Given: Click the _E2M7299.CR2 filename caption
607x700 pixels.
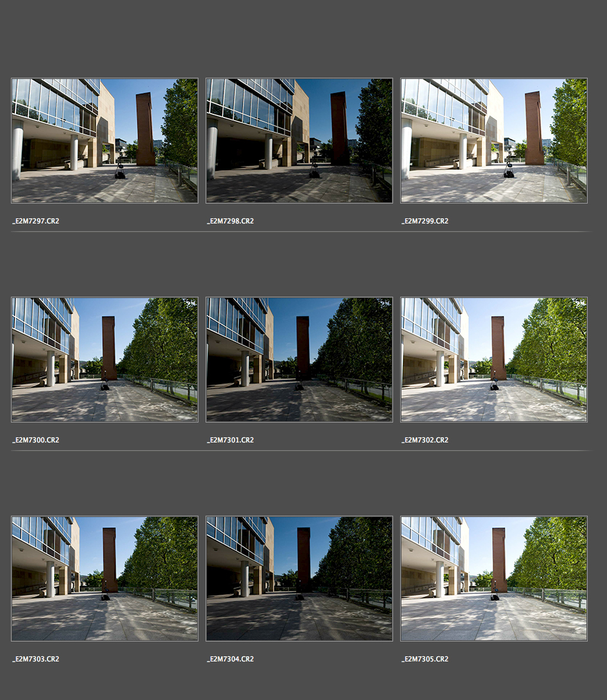Looking at the screenshot, I should click(x=425, y=221).
